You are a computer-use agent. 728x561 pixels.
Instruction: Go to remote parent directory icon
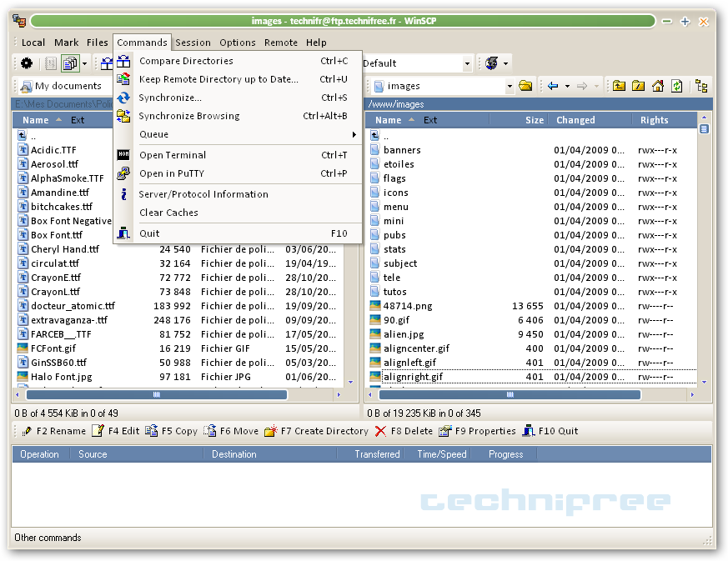pyautogui.click(x=619, y=86)
